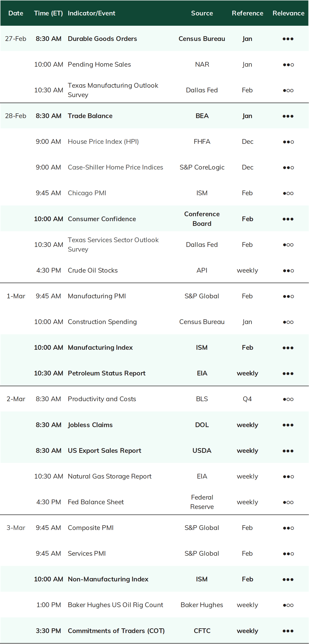Click the Consumer Confidence relevance dots
Screen dimensions: 309x644
288,219
